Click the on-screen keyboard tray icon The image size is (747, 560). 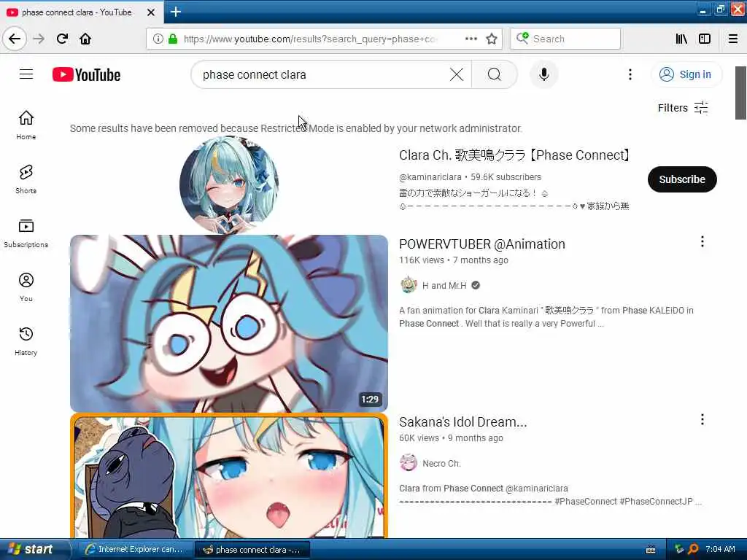tap(650, 550)
